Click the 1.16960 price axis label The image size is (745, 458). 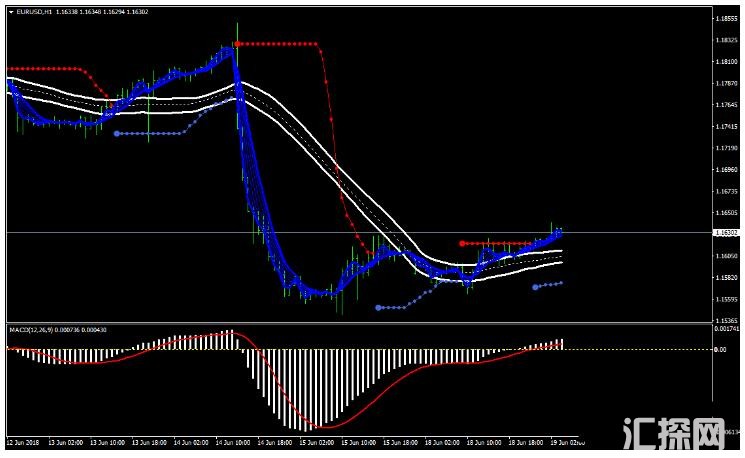pos(726,170)
